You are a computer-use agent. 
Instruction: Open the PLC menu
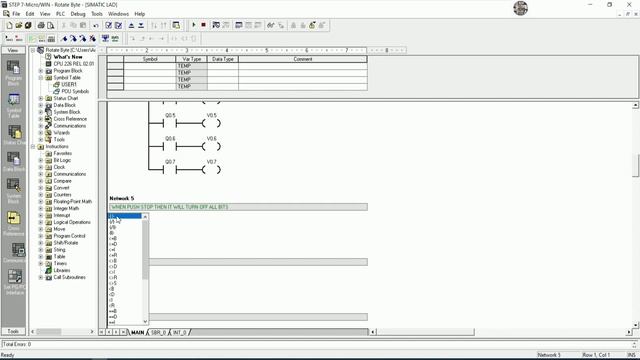tap(60, 14)
